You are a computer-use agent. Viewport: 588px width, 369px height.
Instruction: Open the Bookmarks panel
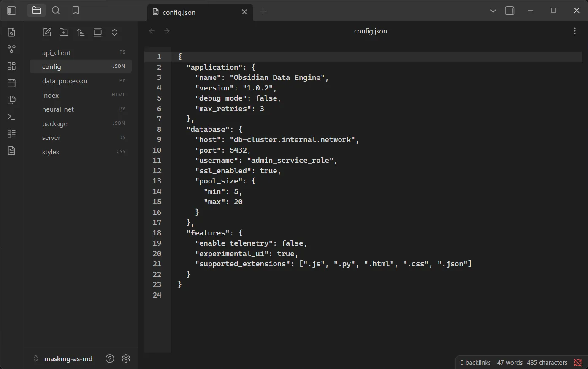76,11
